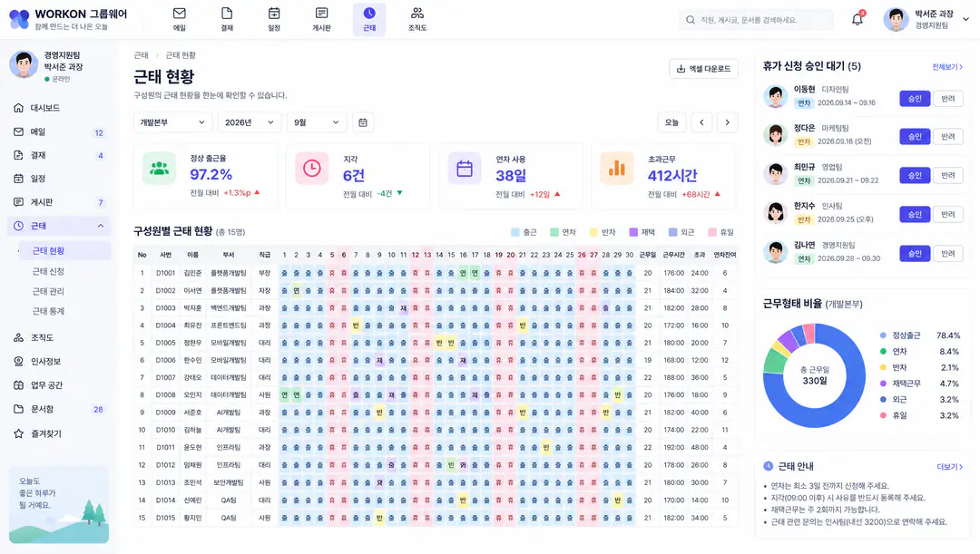
Task: Open the 결재 icon in top navigation
Action: (227, 19)
